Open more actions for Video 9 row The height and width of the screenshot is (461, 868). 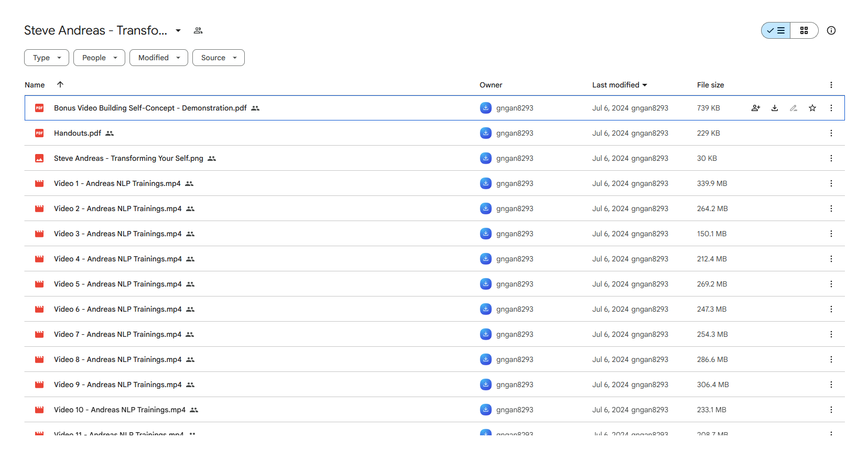click(x=831, y=385)
